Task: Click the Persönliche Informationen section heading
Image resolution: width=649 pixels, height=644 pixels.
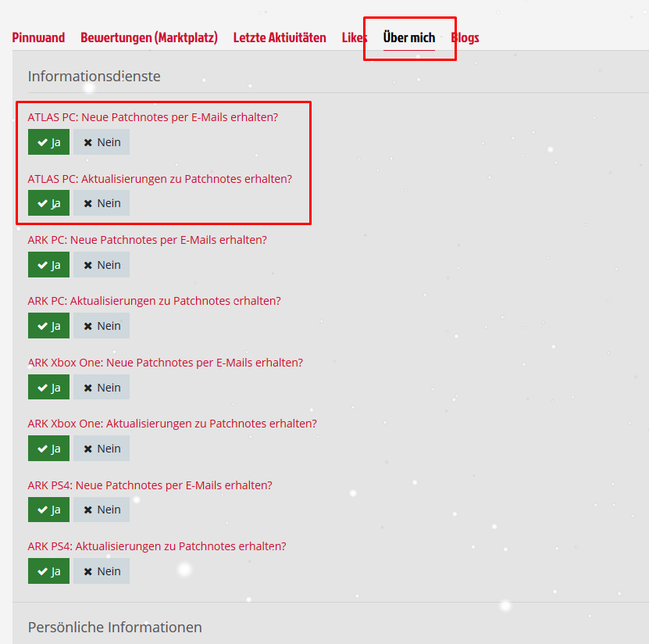Action: 115,627
